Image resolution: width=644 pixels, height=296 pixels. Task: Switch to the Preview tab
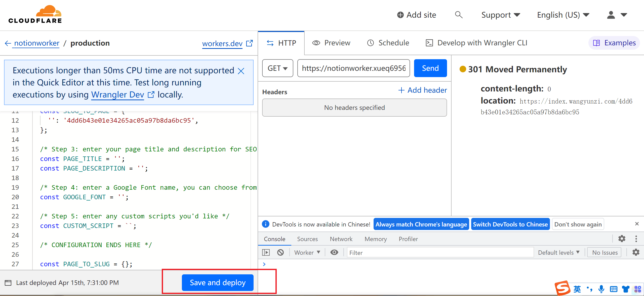tap(332, 43)
